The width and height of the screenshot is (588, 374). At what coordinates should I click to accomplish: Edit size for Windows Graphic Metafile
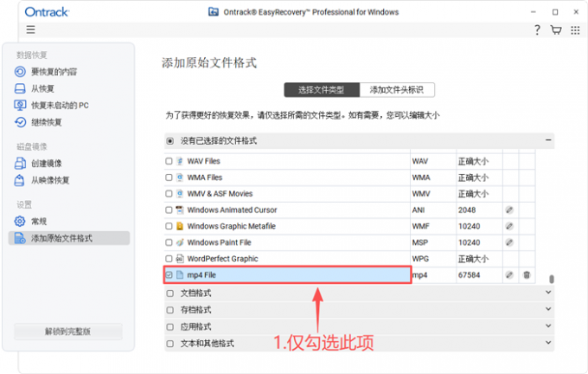coord(509,226)
